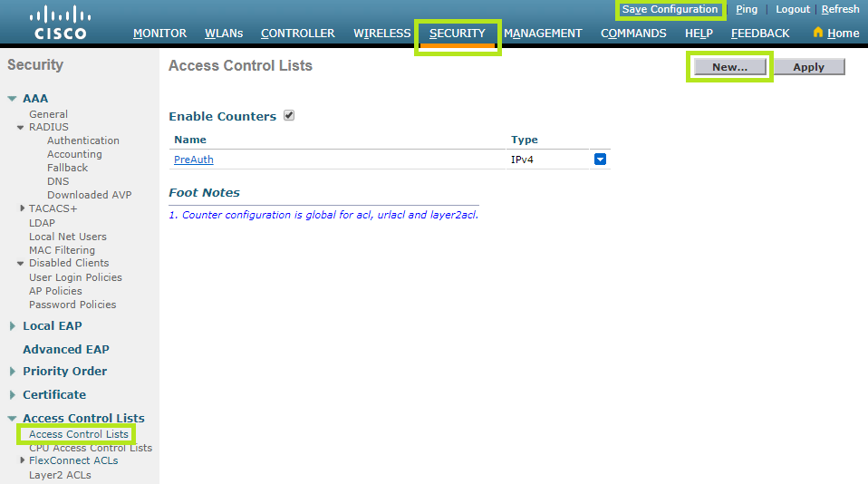The width and height of the screenshot is (868, 484).
Task: Click the Home icon link
Action: pyautogui.click(x=835, y=33)
